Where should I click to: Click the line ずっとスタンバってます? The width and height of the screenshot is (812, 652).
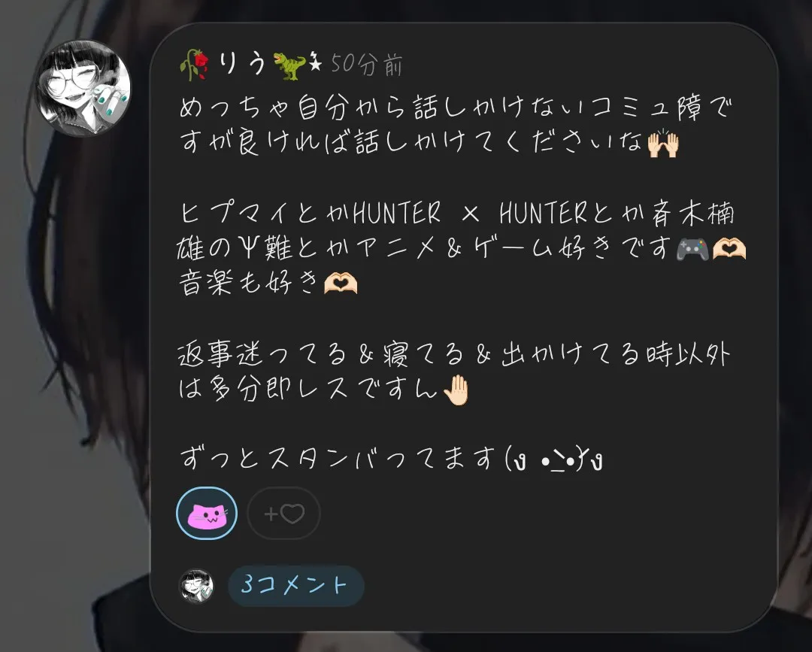[x=391, y=458]
